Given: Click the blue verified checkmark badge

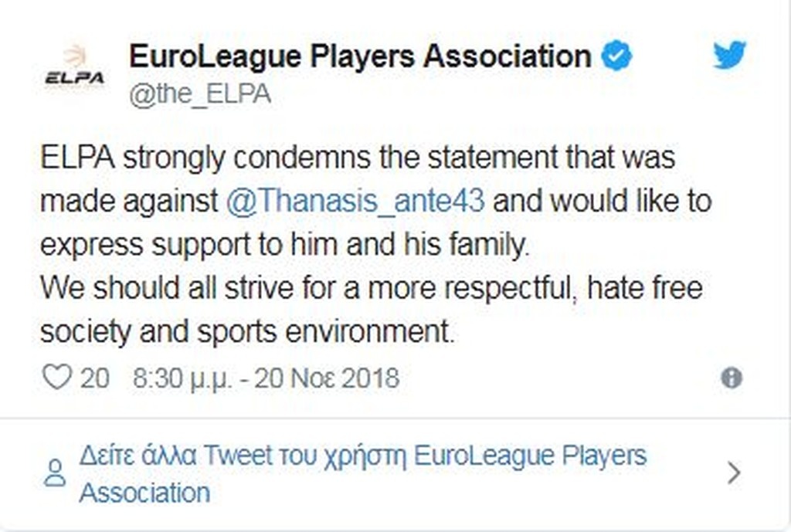Looking at the screenshot, I should 616,56.
